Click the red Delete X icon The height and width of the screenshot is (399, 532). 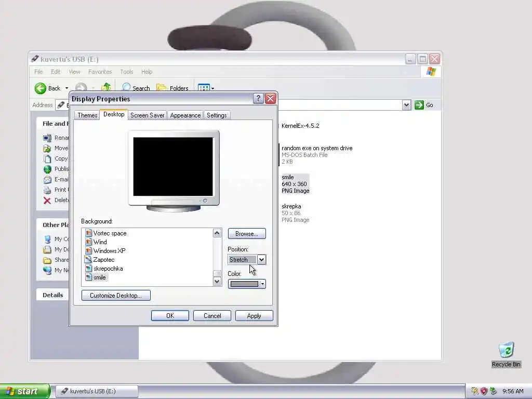tap(47, 200)
